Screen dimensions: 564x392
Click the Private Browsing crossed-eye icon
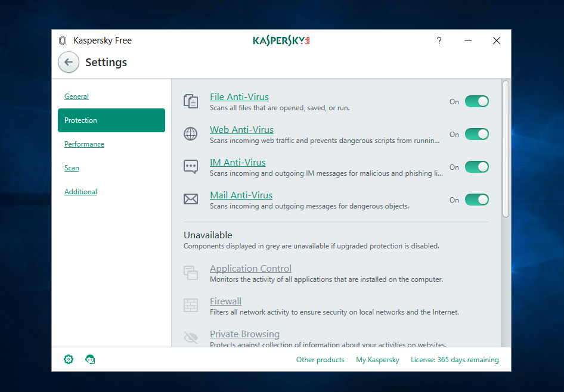click(x=191, y=338)
